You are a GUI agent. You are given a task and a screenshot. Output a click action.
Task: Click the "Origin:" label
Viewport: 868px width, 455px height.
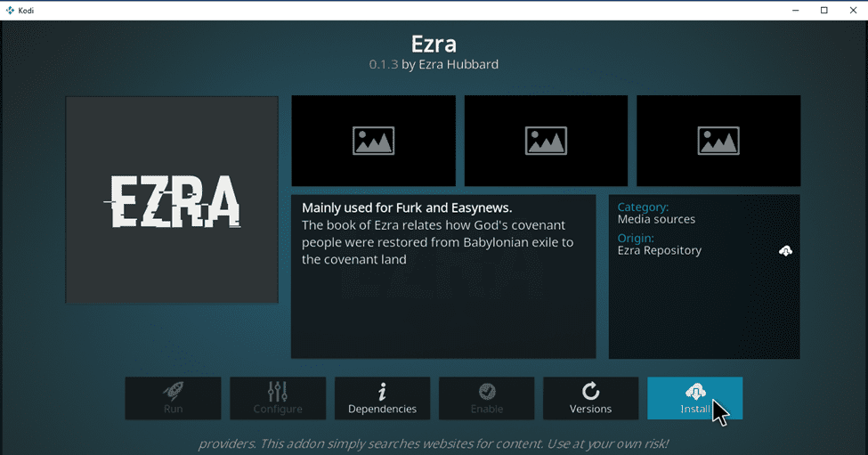pos(636,238)
